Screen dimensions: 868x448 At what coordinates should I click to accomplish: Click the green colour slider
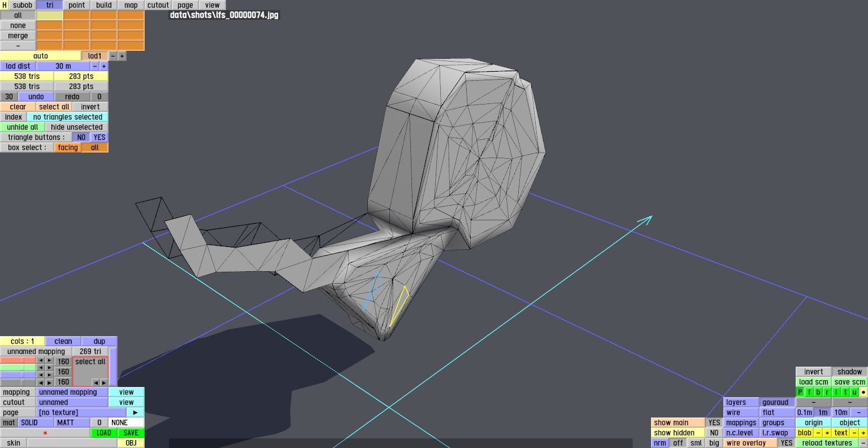[18, 368]
